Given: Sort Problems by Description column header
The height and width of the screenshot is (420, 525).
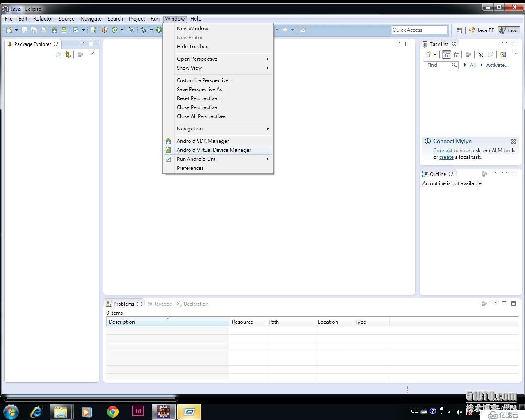Looking at the screenshot, I should click(x=167, y=322).
